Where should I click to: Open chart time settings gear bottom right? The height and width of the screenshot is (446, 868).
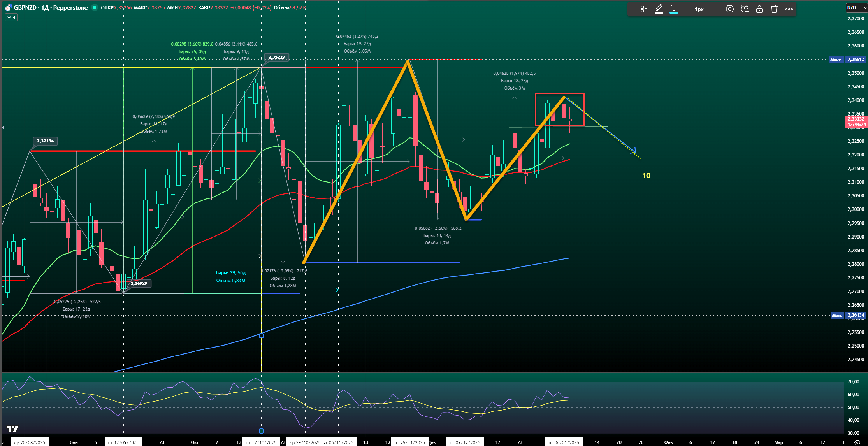857,442
